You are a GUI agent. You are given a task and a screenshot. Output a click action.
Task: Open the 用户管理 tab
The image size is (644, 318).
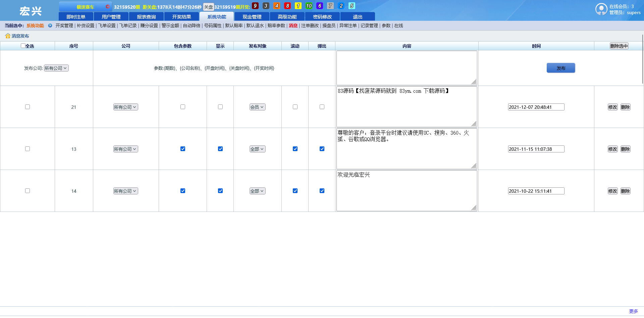(111, 16)
